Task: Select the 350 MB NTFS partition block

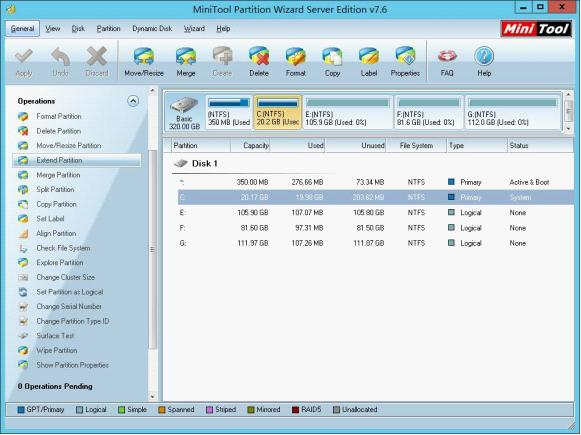Action: click(229, 113)
